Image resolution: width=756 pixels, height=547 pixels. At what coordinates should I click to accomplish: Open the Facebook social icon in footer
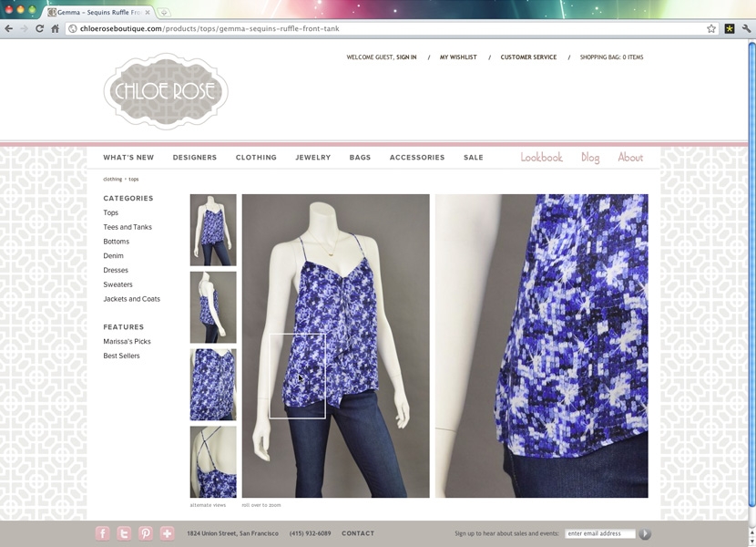coord(103,533)
